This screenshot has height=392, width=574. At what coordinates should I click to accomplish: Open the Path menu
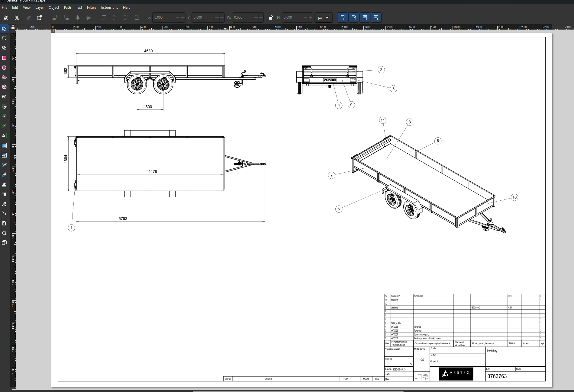pos(67,8)
